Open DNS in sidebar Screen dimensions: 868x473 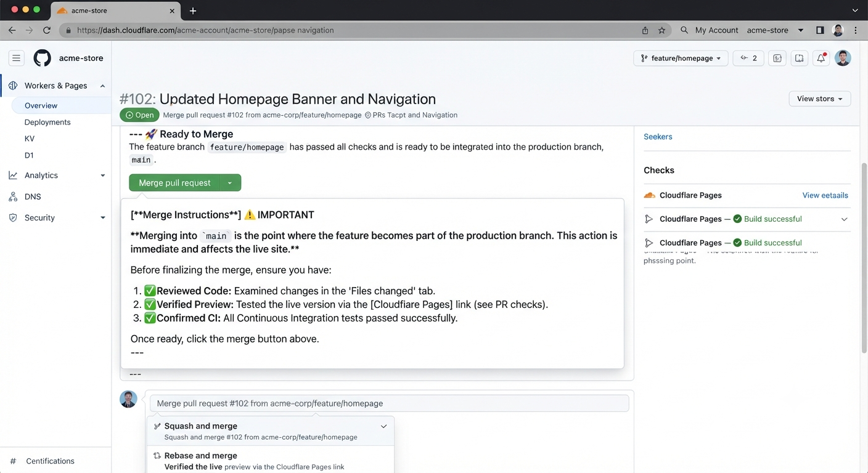(33, 197)
